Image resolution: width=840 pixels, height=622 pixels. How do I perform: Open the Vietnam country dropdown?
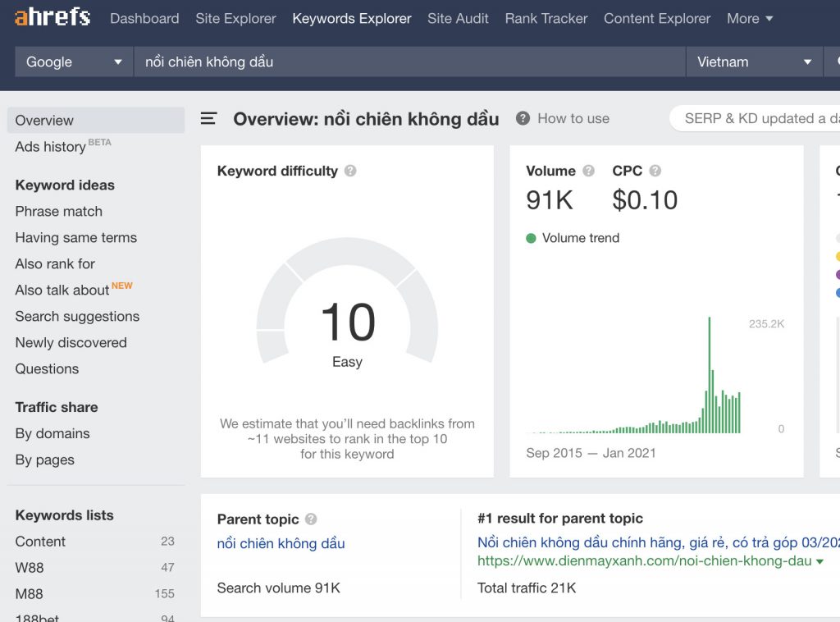click(755, 62)
